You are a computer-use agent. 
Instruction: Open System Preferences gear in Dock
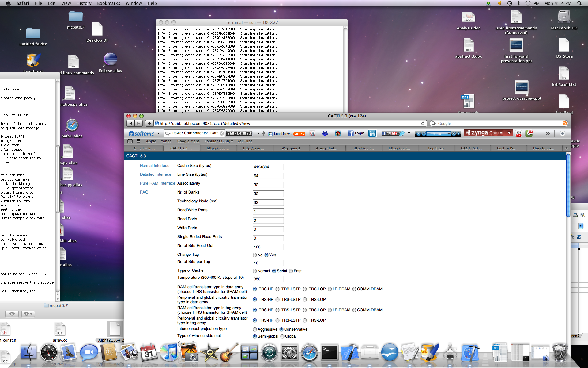289,352
